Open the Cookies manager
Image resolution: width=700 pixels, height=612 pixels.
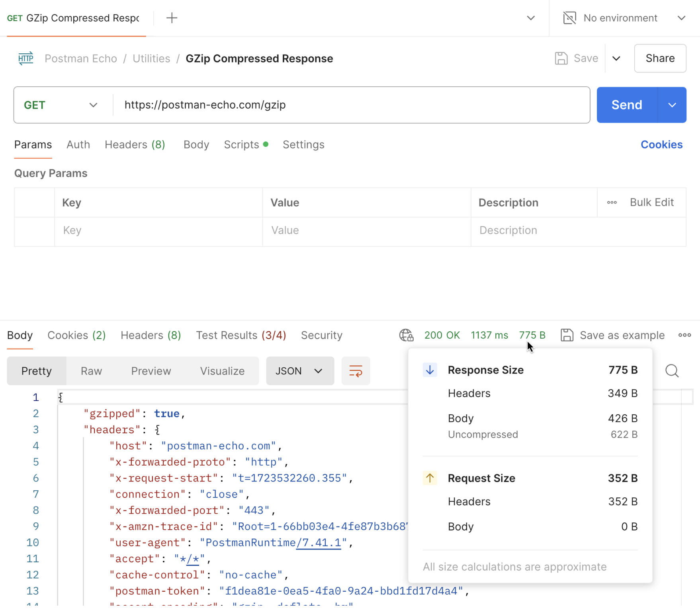click(x=661, y=144)
